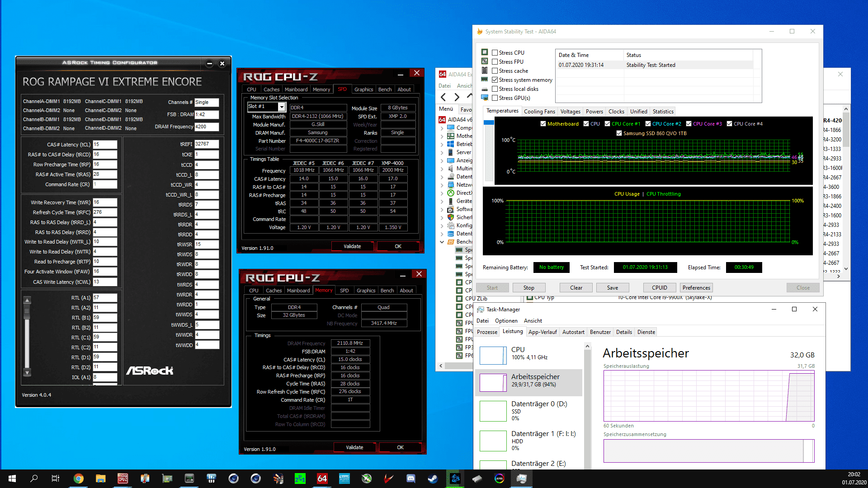
Task: Expand the Motherboard node chevron in AIDA64
Action: click(442, 136)
